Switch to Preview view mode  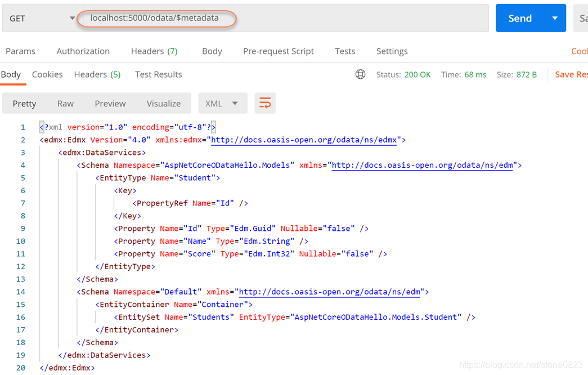tap(110, 104)
